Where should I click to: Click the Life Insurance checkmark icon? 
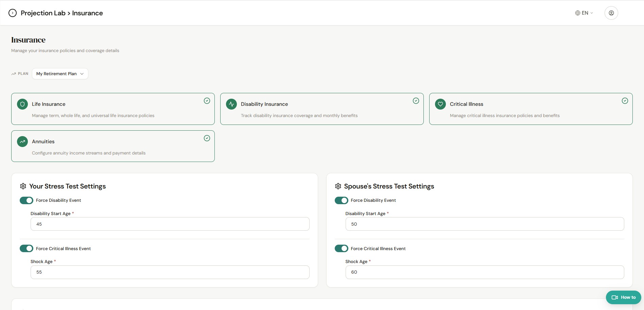pos(207,101)
